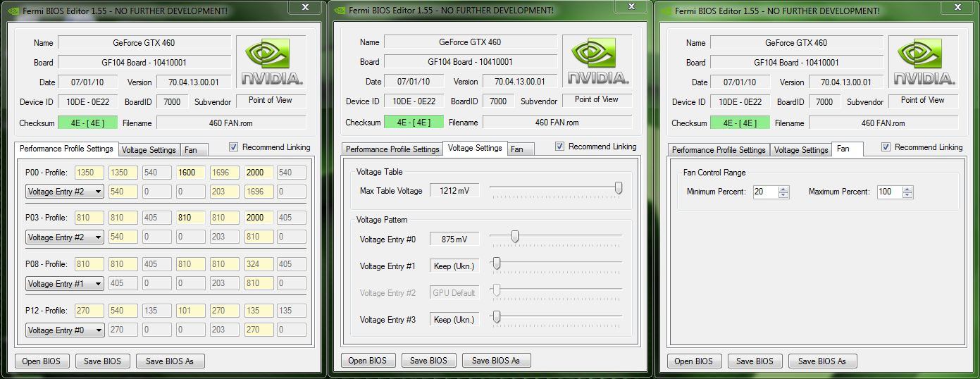
Task: Increase Minimum Percent with up arrow
Action: coord(783,189)
